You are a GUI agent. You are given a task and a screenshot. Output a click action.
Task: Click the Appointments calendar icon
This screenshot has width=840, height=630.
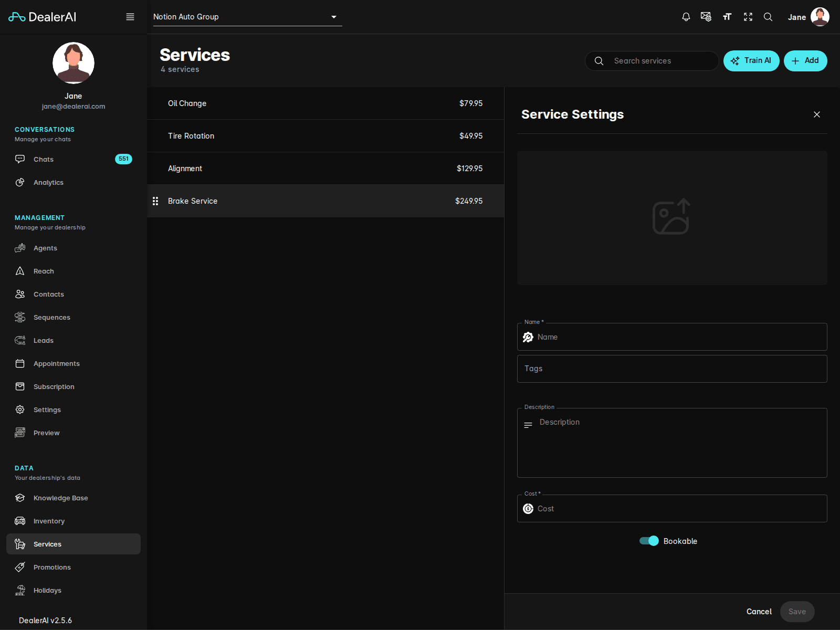(20, 363)
